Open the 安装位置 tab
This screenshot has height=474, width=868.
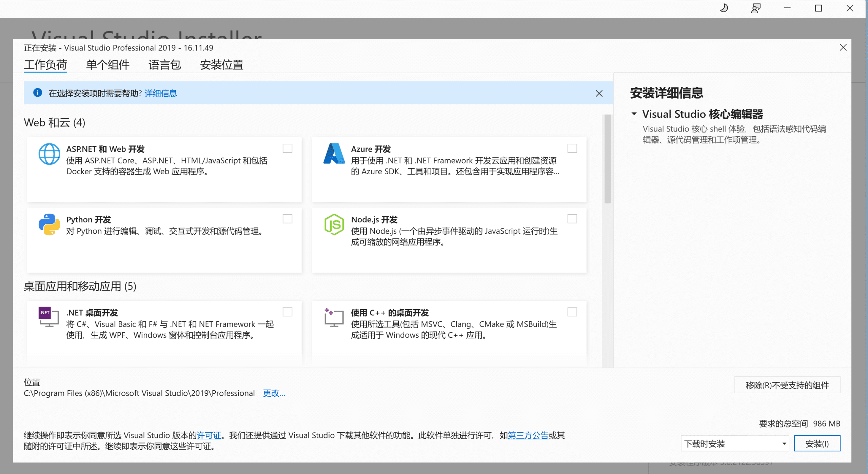[221, 64]
